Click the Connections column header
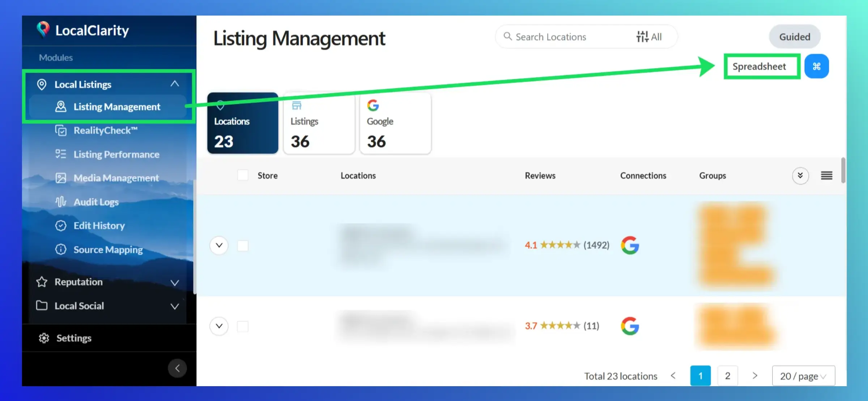Screen dimensions: 868x401 643,176
